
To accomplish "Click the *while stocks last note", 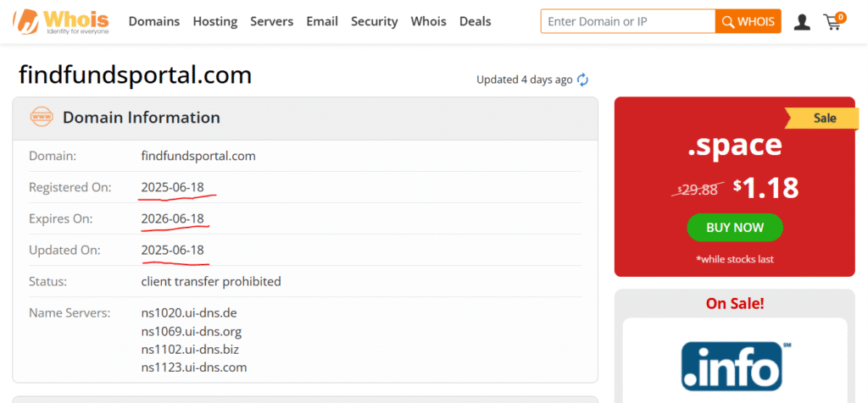I will [735, 259].
